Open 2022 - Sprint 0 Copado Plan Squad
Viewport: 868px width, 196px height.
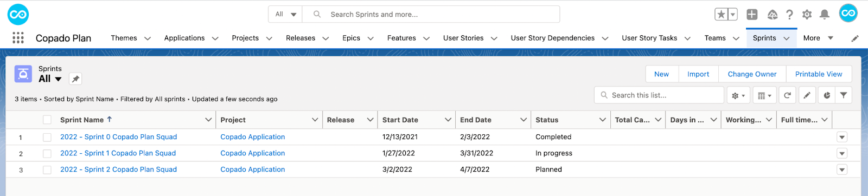pyautogui.click(x=118, y=137)
